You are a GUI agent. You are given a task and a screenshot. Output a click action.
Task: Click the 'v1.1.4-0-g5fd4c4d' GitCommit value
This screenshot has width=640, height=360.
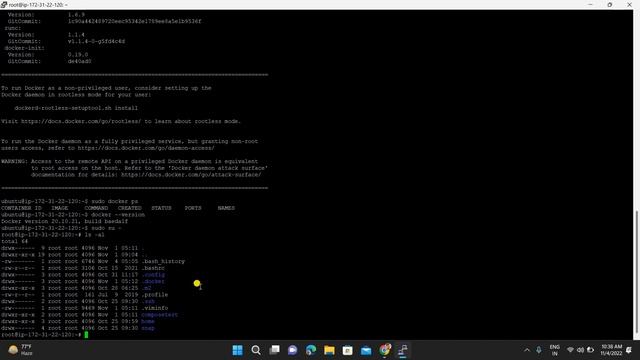point(96,41)
